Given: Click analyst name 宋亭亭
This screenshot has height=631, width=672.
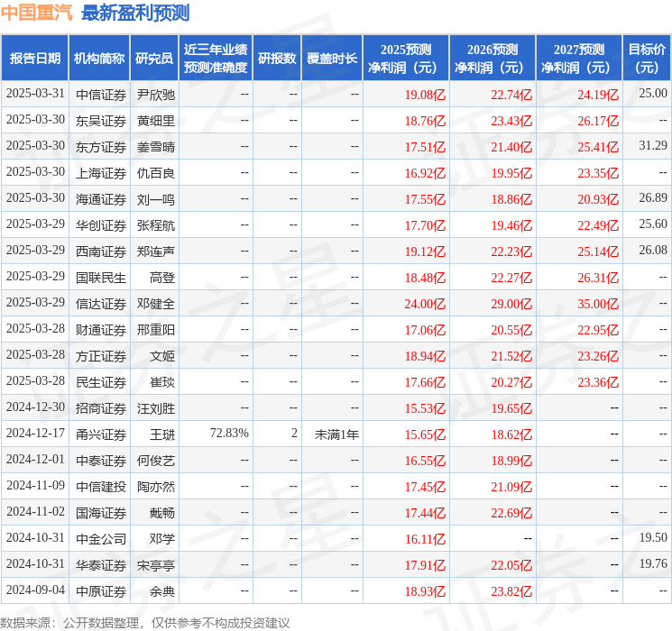Looking at the screenshot, I should 155,565.
